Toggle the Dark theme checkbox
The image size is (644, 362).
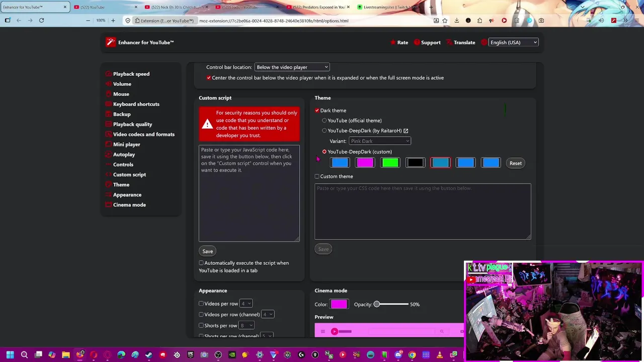pos(317,111)
